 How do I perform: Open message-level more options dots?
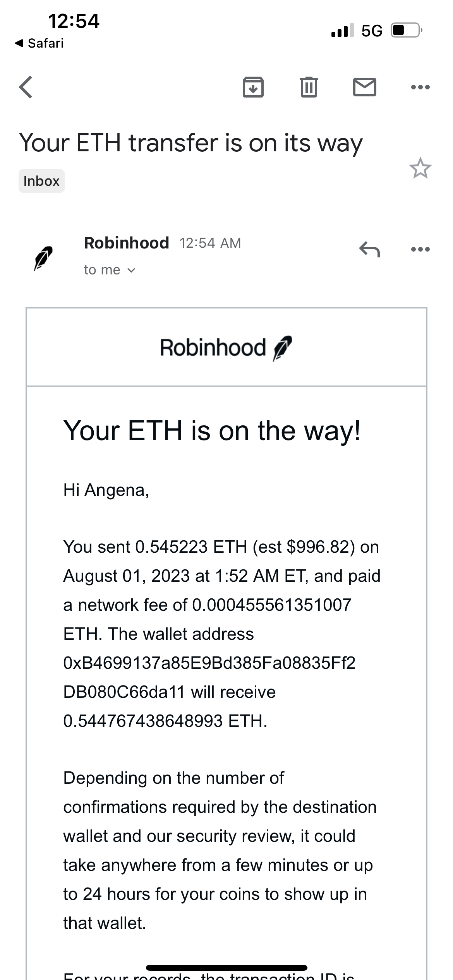(420, 249)
